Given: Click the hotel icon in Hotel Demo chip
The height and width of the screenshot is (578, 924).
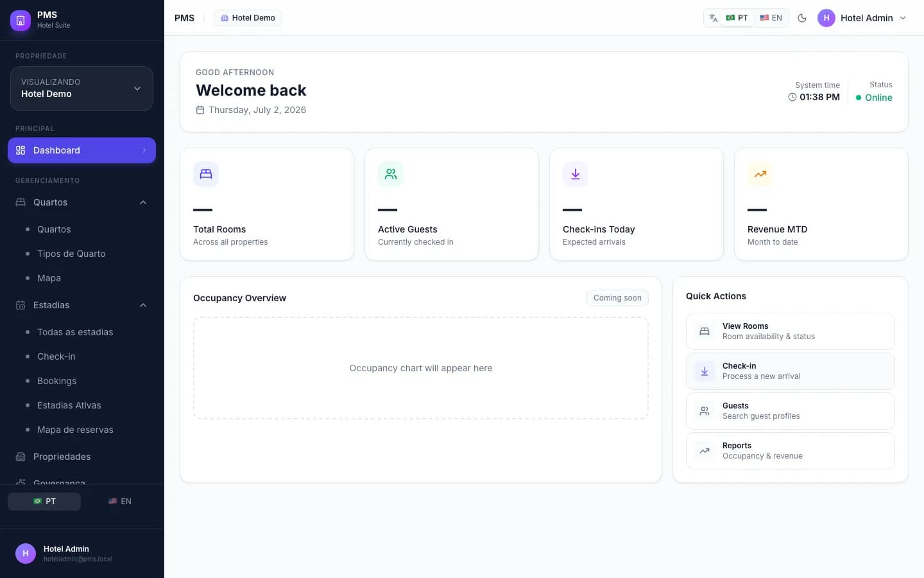Looking at the screenshot, I should pos(225,18).
